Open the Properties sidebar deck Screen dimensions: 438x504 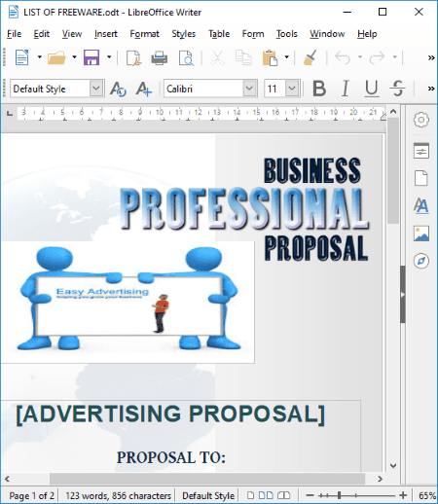click(x=421, y=151)
